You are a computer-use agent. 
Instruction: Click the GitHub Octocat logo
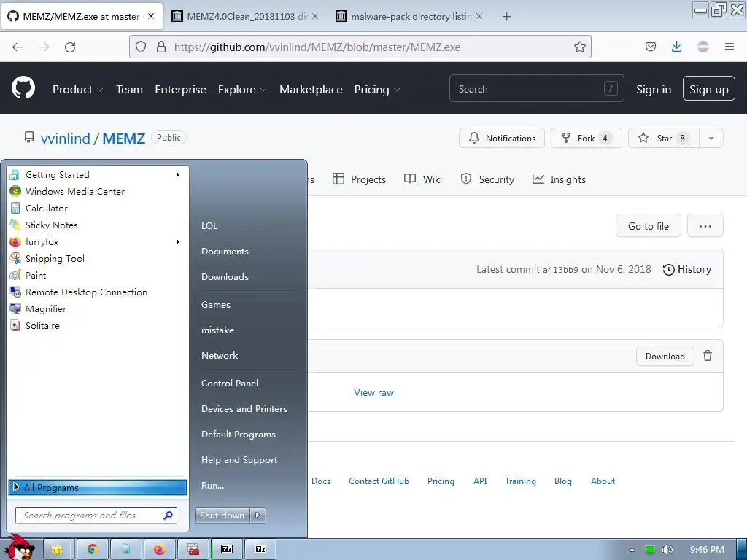[x=23, y=88]
